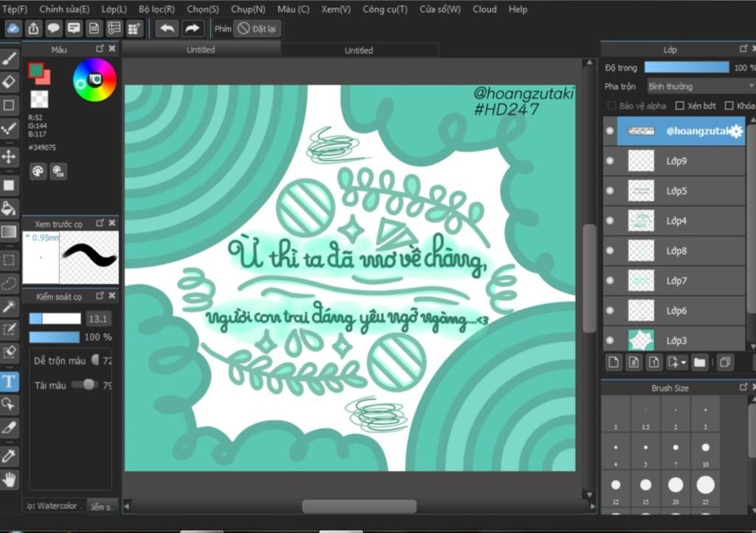The width and height of the screenshot is (756, 533).
Task: Open the Pha trộn blend mode dropdown
Action: click(701, 86)
